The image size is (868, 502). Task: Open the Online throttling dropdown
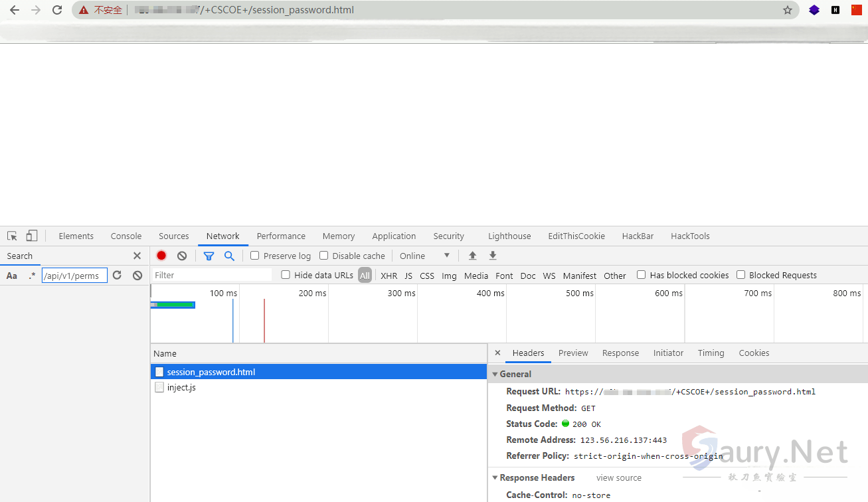pos(425,256)
